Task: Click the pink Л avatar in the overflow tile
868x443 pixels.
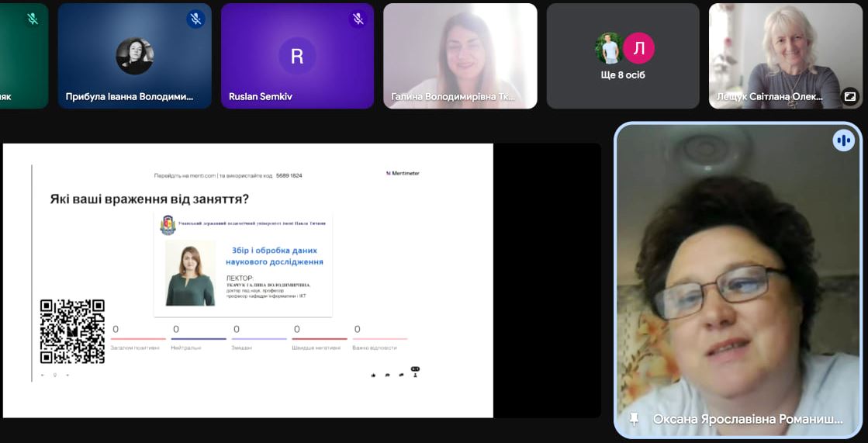Action: (639, 48)
